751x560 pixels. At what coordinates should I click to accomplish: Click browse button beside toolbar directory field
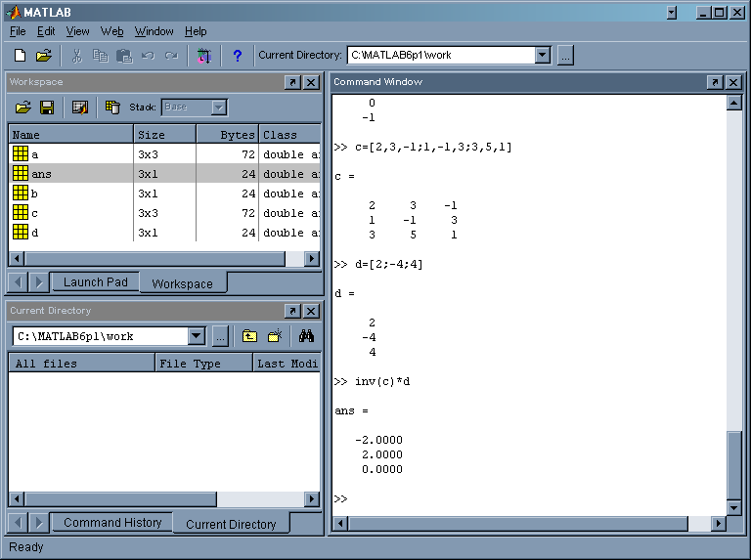[x=565, y=56]
